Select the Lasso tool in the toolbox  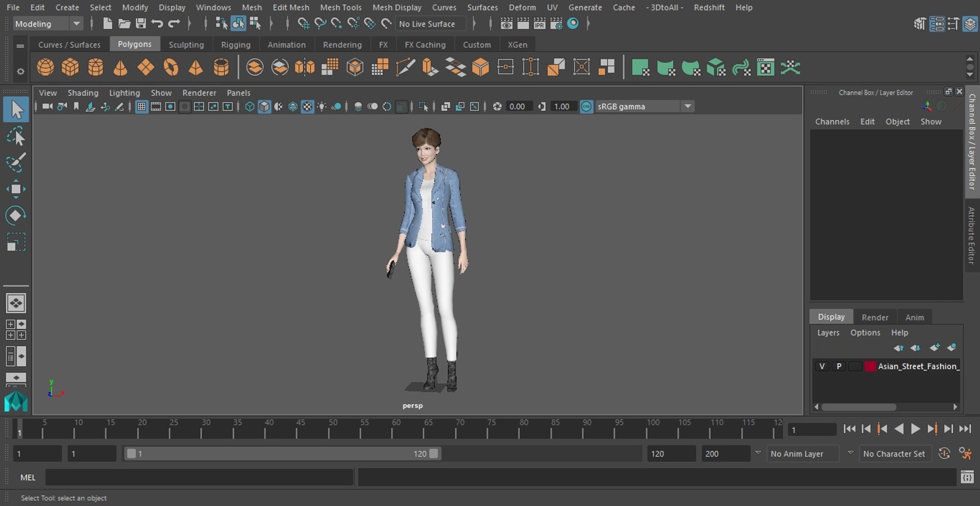coord(16,136)
